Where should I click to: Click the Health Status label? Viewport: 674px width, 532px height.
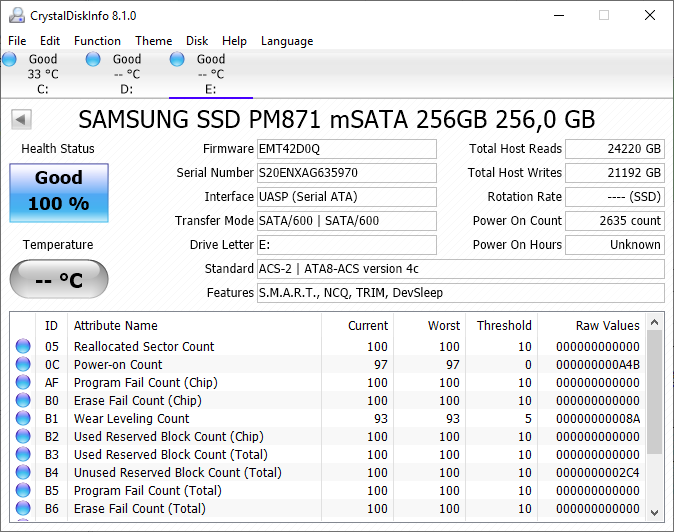[x=58, y=149]
